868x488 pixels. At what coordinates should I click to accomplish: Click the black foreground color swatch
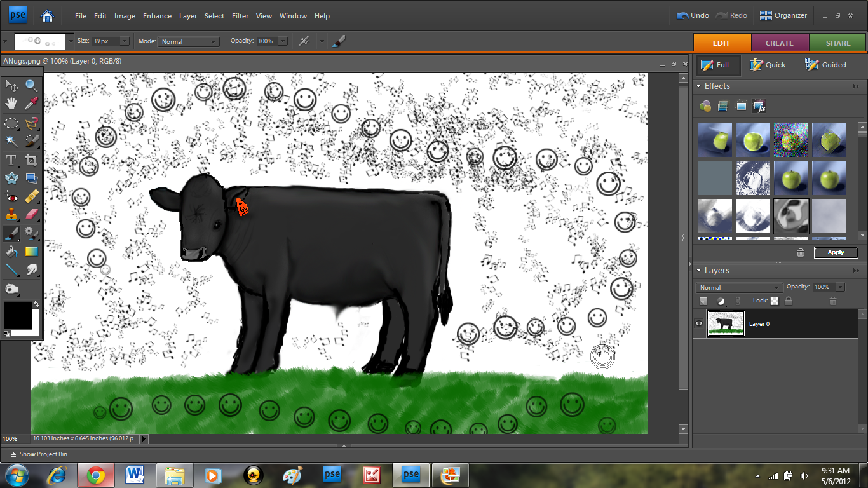[18, 315]
